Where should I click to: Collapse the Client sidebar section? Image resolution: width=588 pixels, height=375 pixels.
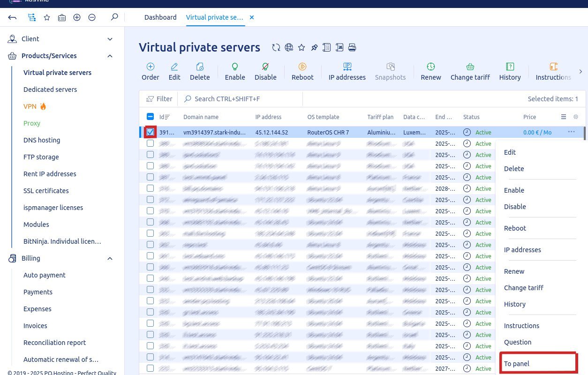pyautogui.click(x=110, y=39)
